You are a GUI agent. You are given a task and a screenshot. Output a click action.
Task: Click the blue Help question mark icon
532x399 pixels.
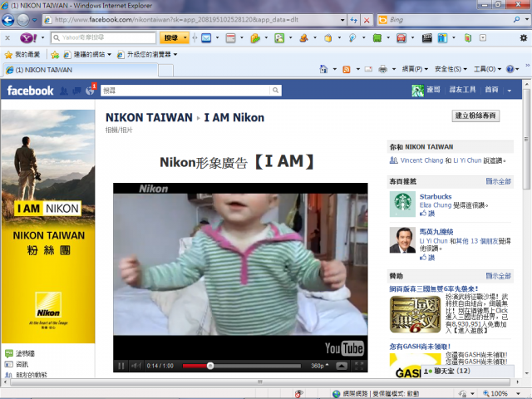coord(510,69)
